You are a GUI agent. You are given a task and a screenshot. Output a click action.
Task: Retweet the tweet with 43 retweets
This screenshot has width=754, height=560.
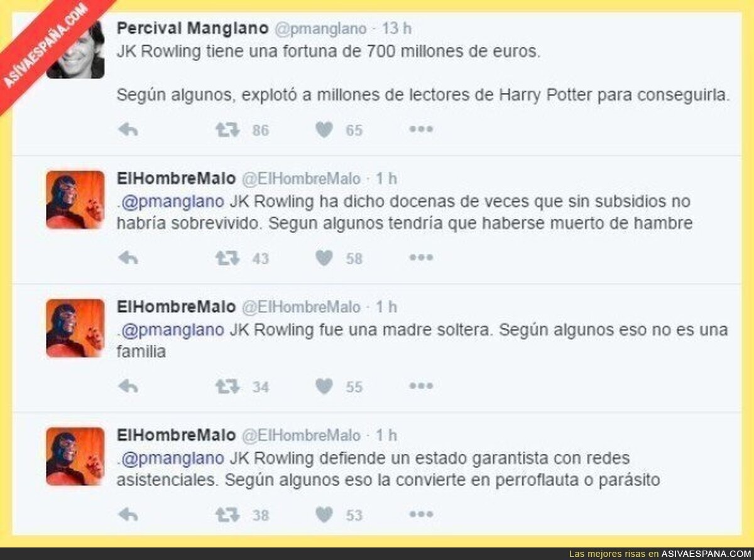coord(227,258)
